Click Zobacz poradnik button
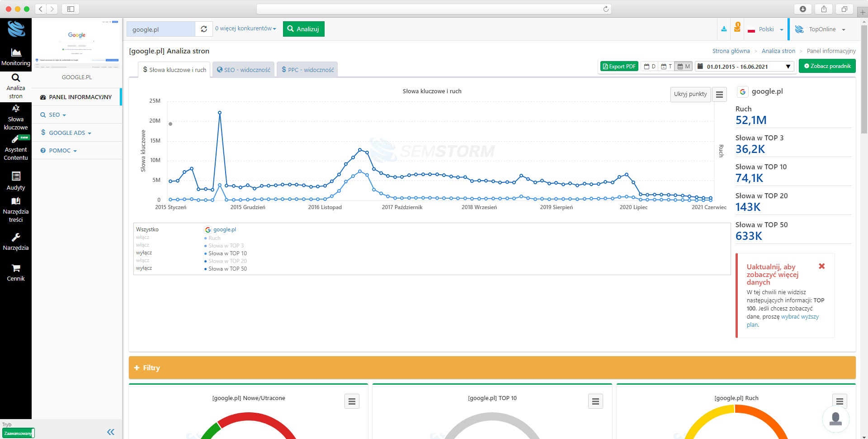Viewport: 868px width, 439px height. (x=827, y=66)
